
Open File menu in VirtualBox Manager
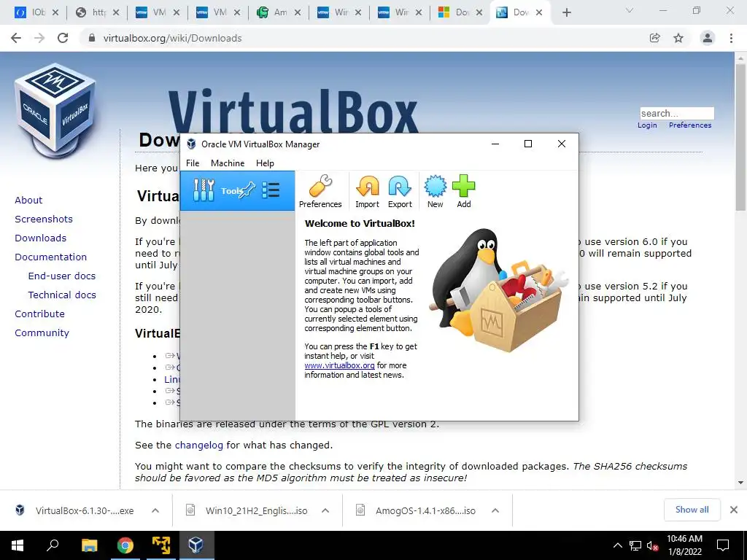(x=193, y=163)
